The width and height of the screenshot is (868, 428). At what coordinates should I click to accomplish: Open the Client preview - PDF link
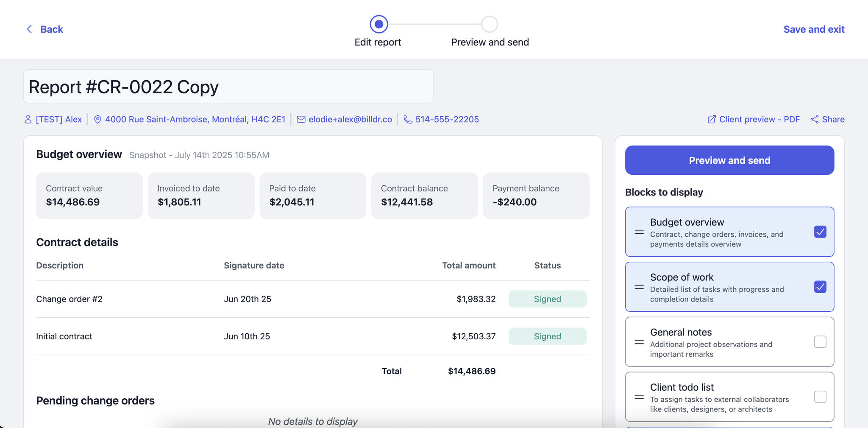[759, 120]
